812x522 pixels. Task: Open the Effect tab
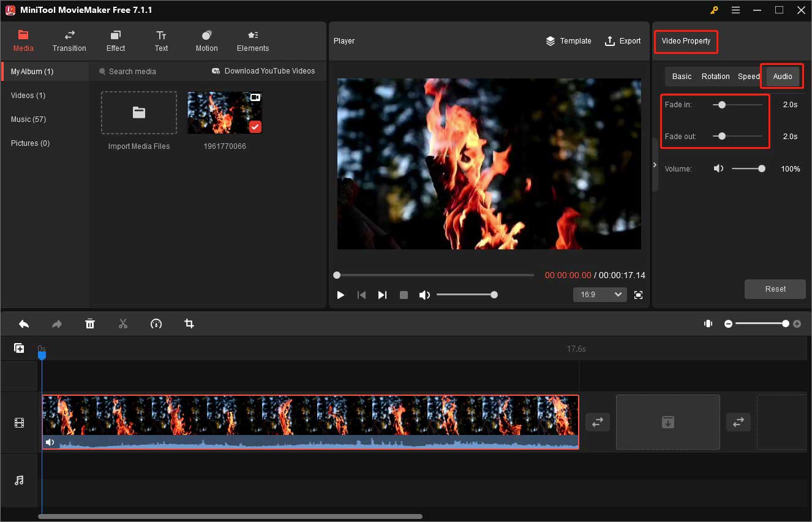(x=116, y=41)
